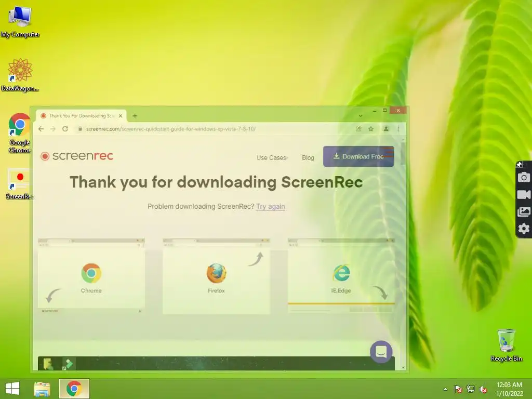532x399 pixels.
Task: Open Action Center flag icon
Action: [x=458, y=389]
